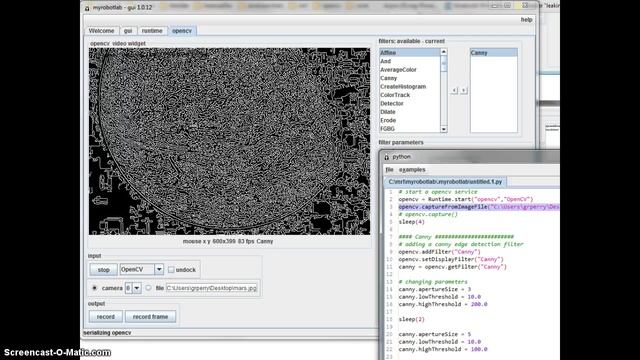This screenshot has height=360, width=640.
Task: Open the python window's file menu
Action: (389, 169)
